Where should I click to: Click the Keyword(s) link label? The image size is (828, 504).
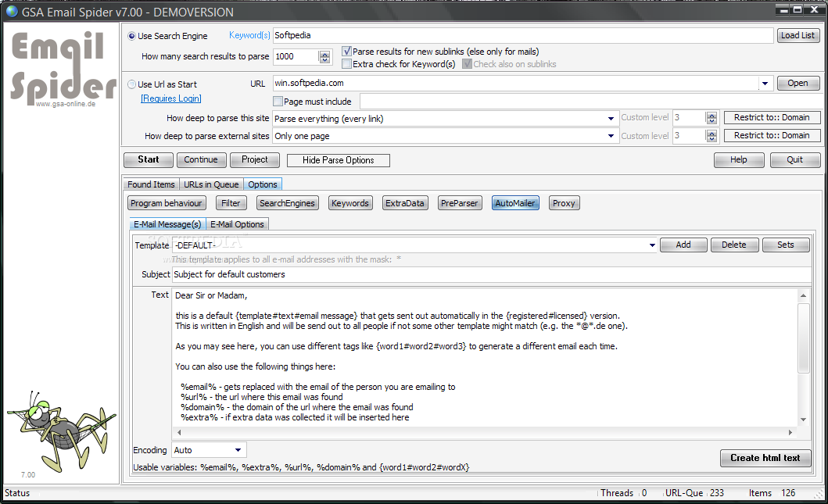[249, 35]
